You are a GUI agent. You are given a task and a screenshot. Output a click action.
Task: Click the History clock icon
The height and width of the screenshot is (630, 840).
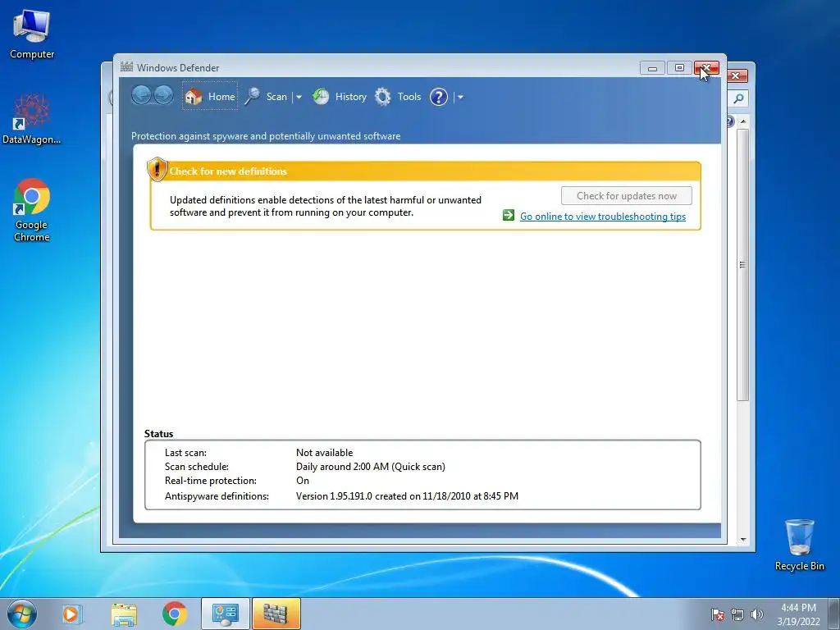(321, 97)
